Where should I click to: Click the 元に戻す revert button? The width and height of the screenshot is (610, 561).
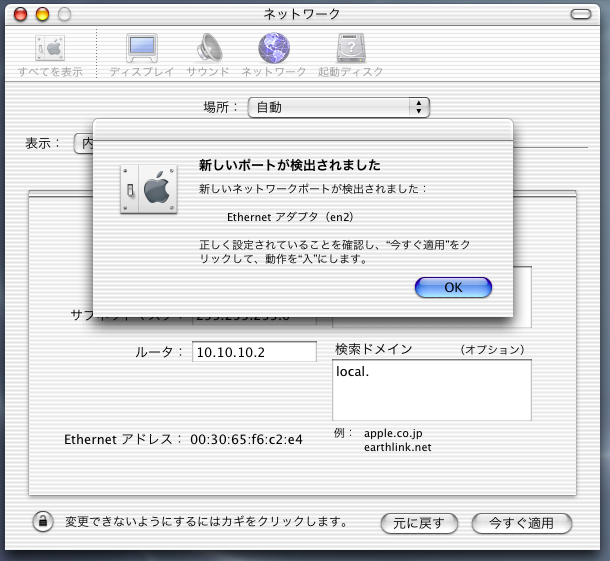point(419,523)
